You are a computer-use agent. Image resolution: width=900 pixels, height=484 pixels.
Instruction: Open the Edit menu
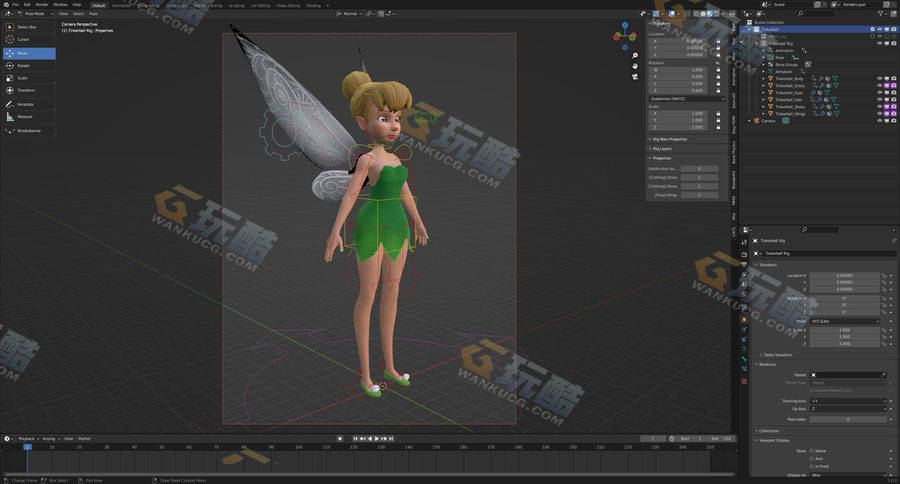click(x=28, y=5)
